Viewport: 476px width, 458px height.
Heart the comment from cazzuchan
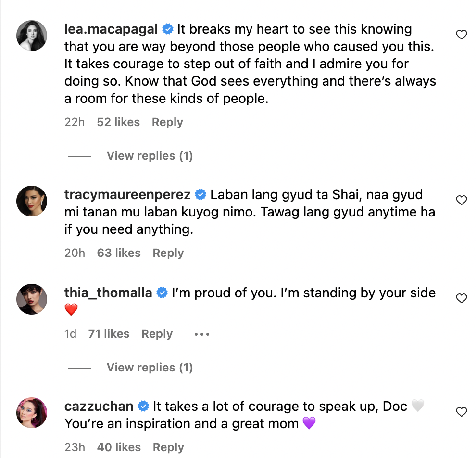(462, 412)
